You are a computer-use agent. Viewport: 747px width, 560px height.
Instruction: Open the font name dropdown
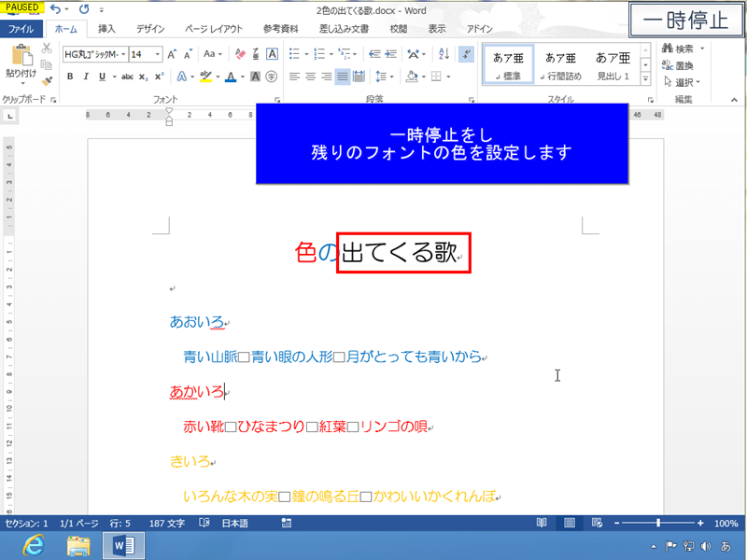click(124, 55)
